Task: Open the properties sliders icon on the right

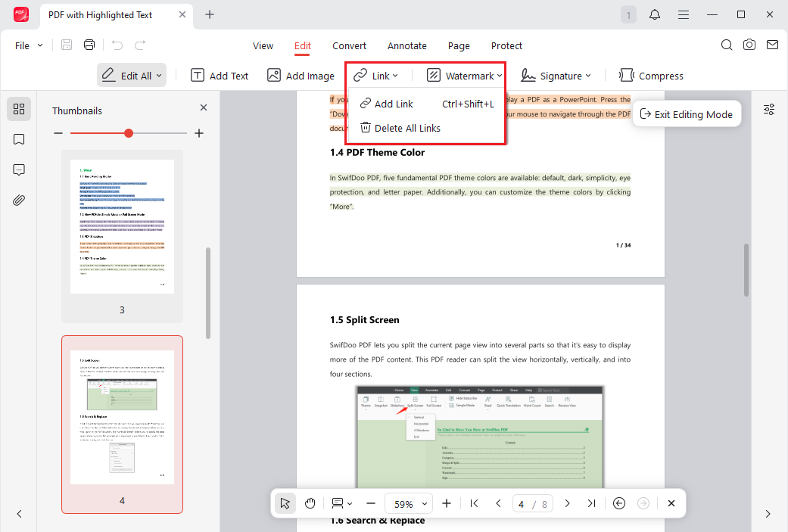Action: tap(769, 110)
